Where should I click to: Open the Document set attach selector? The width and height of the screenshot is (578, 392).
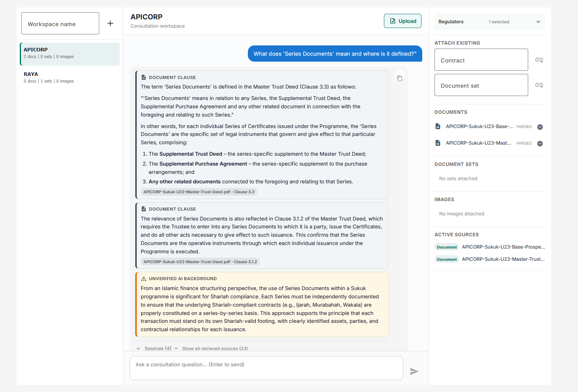481,85
